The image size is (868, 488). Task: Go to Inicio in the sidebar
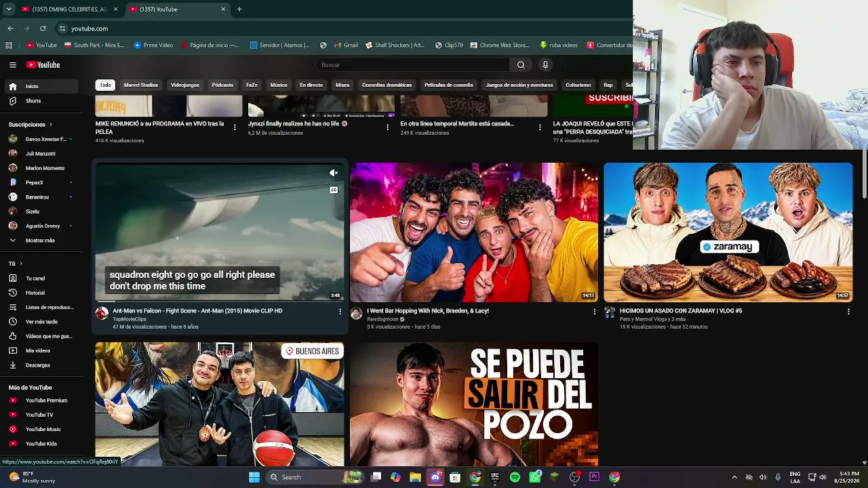41,86
